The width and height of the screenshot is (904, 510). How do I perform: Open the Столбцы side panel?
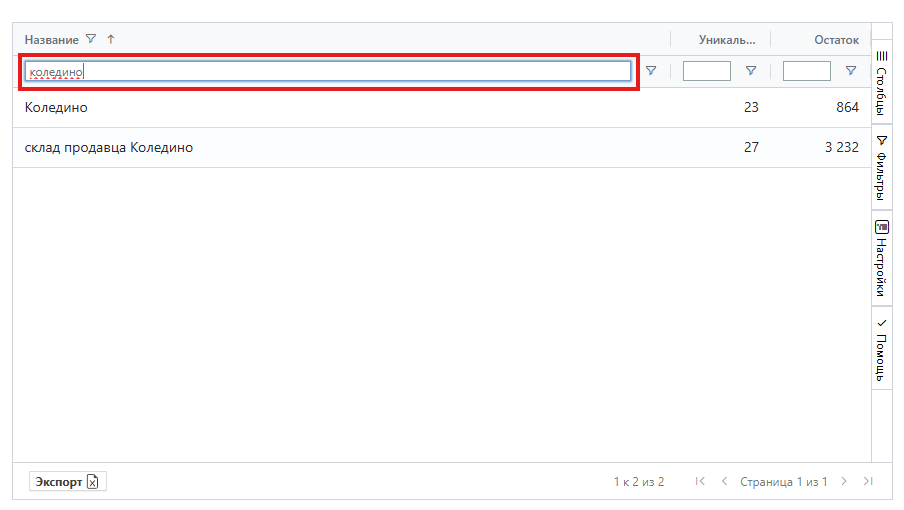tap(882, 83)
